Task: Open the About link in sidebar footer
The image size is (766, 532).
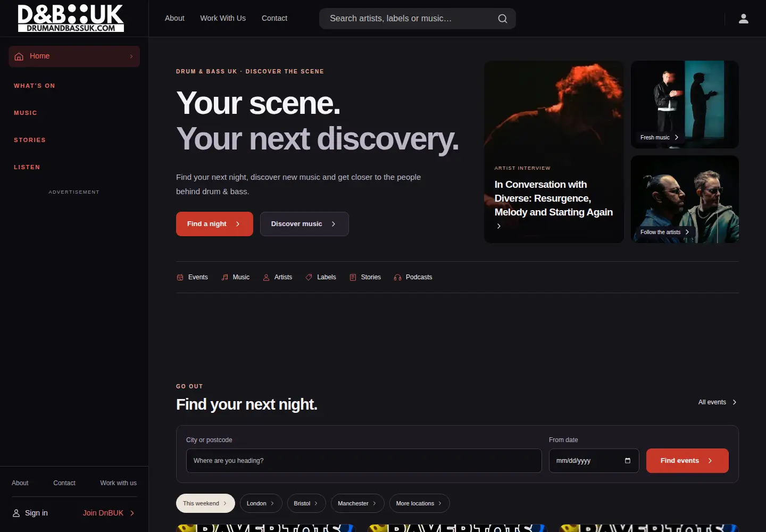Action: pos(20,483)
